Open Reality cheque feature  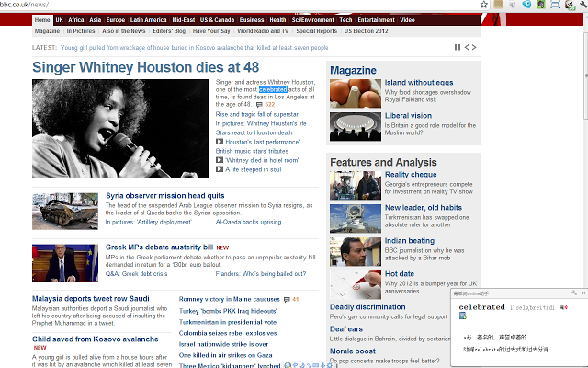click(411, 175)
